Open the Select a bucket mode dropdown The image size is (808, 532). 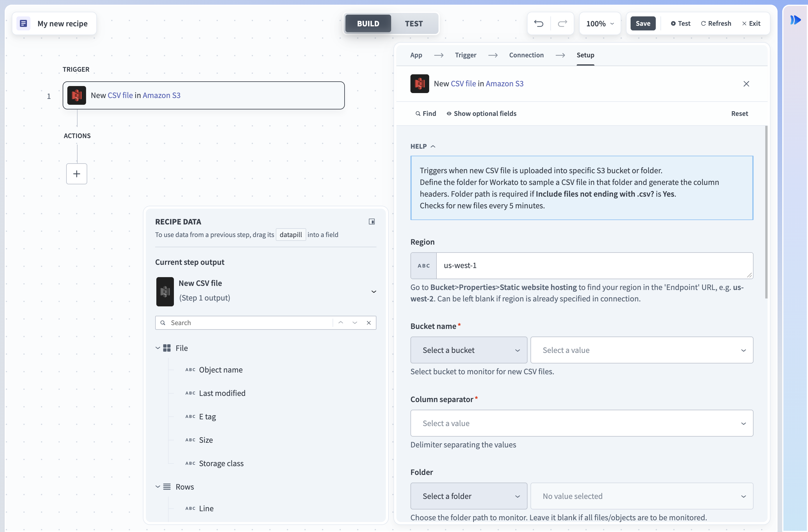pyautogui.click(x=468, y=350)
